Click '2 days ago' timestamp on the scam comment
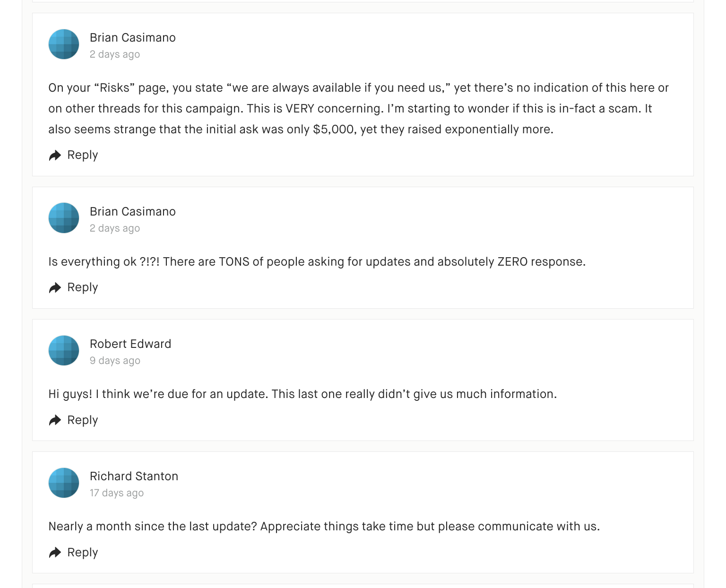Screen dimensions: 726x588 click(x=115, y=54)
